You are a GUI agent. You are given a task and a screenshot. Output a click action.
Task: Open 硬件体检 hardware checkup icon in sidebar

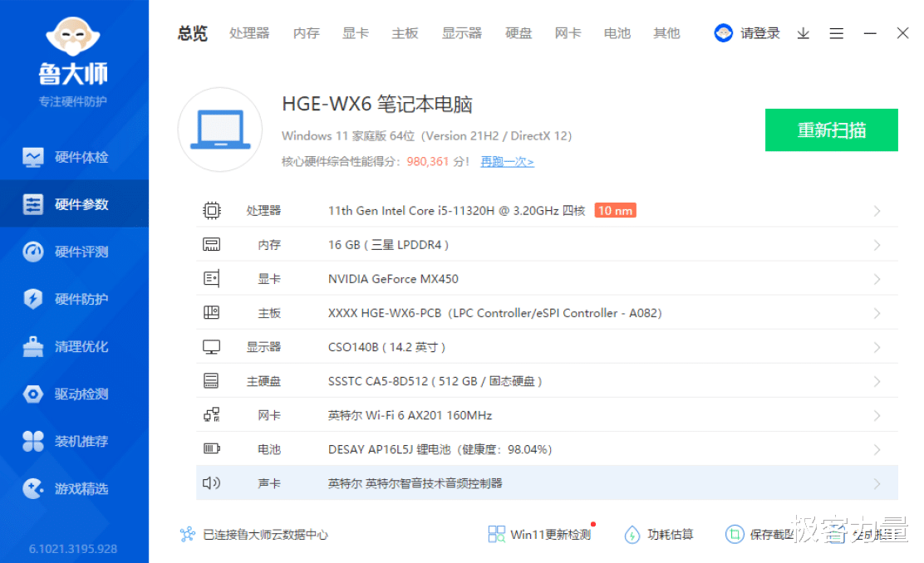pos(33,157)
